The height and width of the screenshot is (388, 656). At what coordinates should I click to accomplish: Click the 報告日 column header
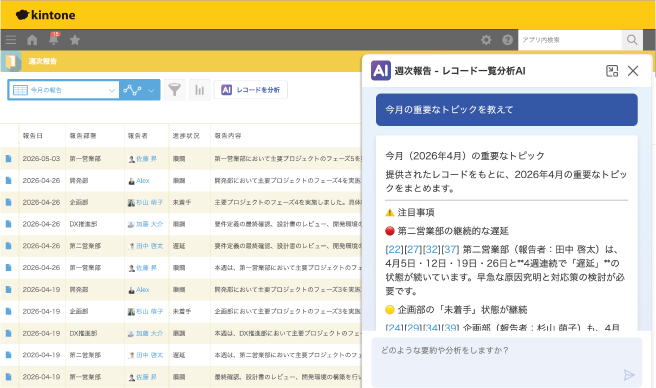32,136
